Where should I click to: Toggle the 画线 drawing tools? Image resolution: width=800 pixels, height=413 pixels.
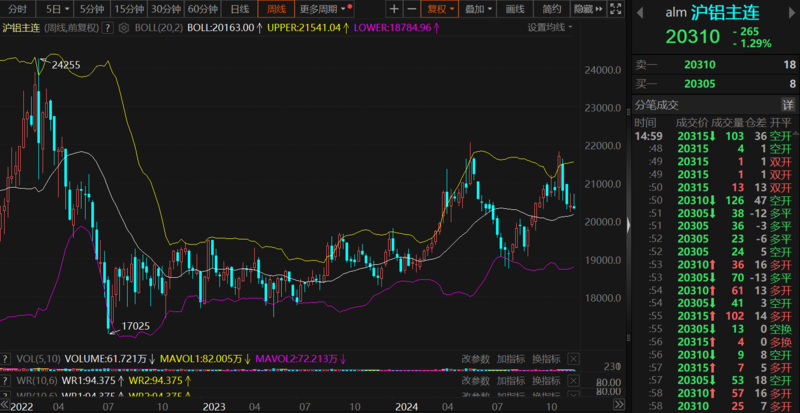pyautogui.click(x=515, y=9)
